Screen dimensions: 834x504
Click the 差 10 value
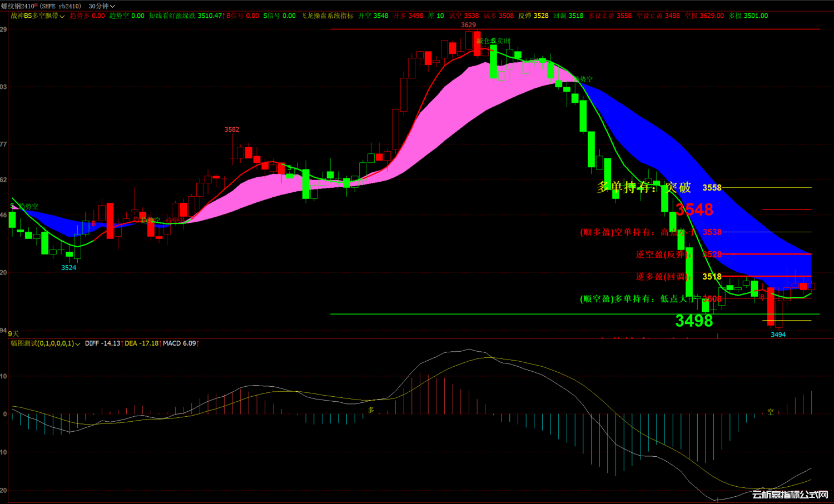click(x=436, y=16)
